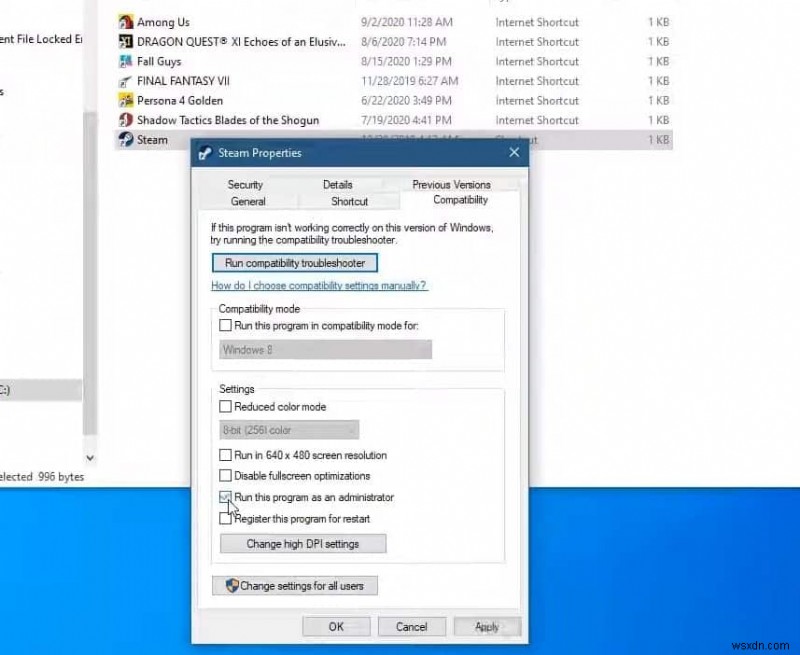
Task: Click the Persona 4 Golden icon
Action: [x=127, y=100]
